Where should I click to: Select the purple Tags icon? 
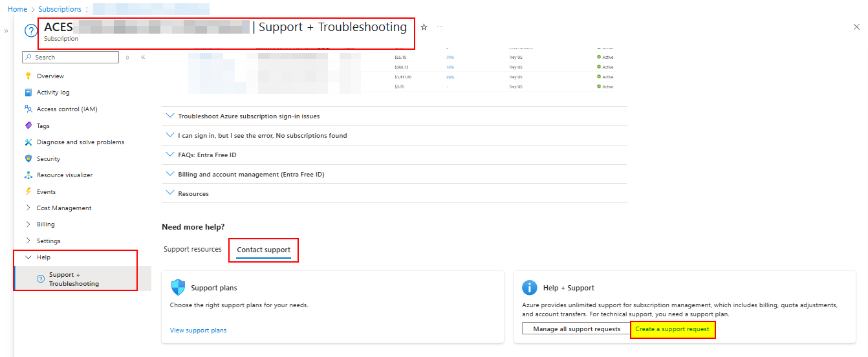(x=28, y=125)
